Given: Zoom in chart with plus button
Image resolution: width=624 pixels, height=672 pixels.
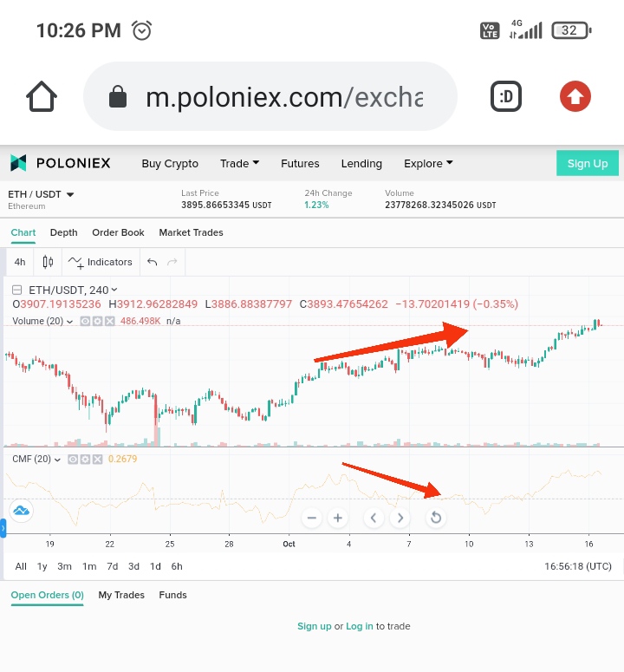Looking at the screenshot, I should coord(338,518).
